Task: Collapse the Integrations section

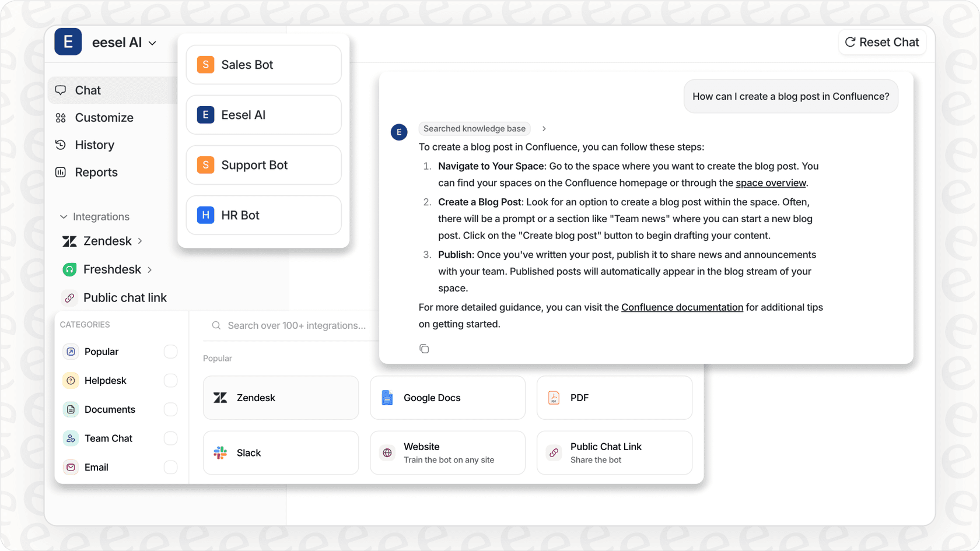Action: tap(64, 216)
